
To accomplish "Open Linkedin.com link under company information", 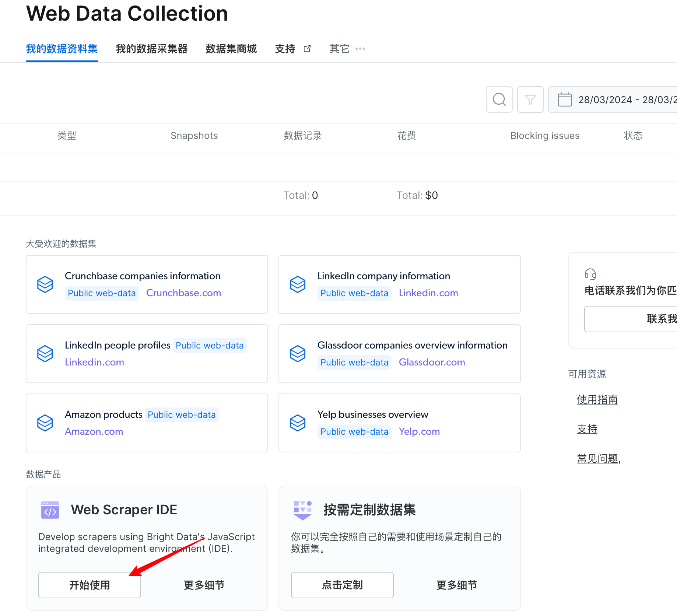I will (x=428, y=293).
